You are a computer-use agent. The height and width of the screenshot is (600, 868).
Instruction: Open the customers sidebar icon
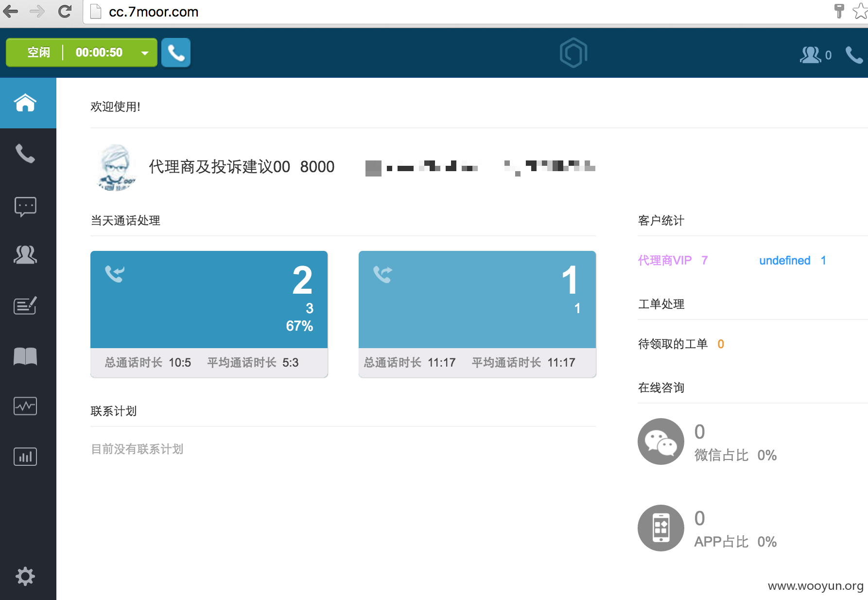tap(25, 254)
